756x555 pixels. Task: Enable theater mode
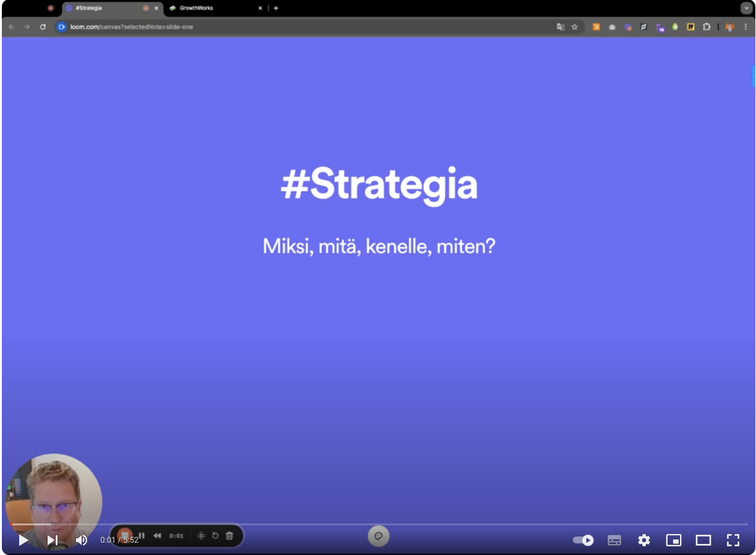[703, 540]
